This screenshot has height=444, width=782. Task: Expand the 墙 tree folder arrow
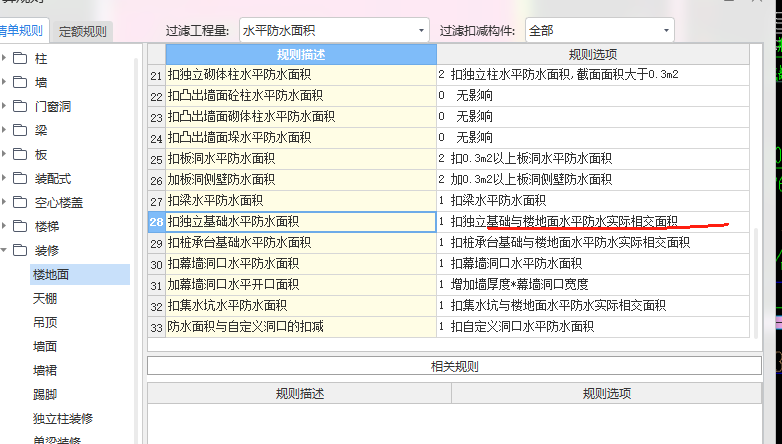point(3,82)
